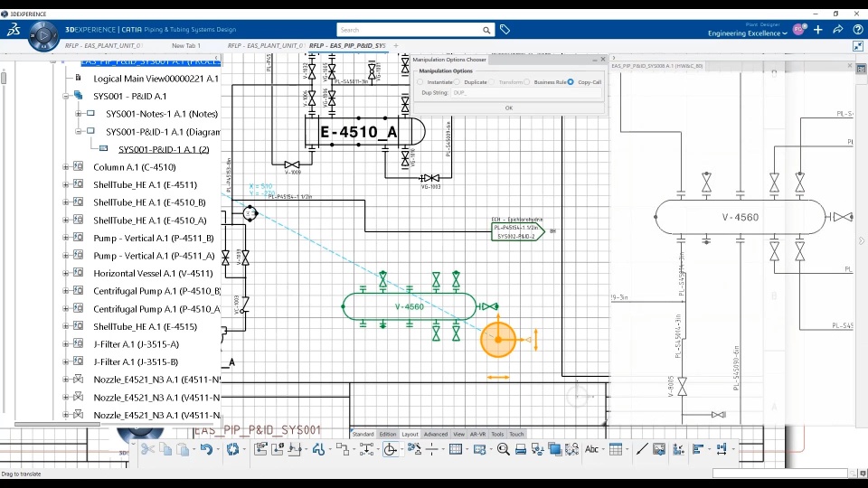Click the share arrow icon in header
Viewport: 868px width, 488px height.
[x=838, y=29]
